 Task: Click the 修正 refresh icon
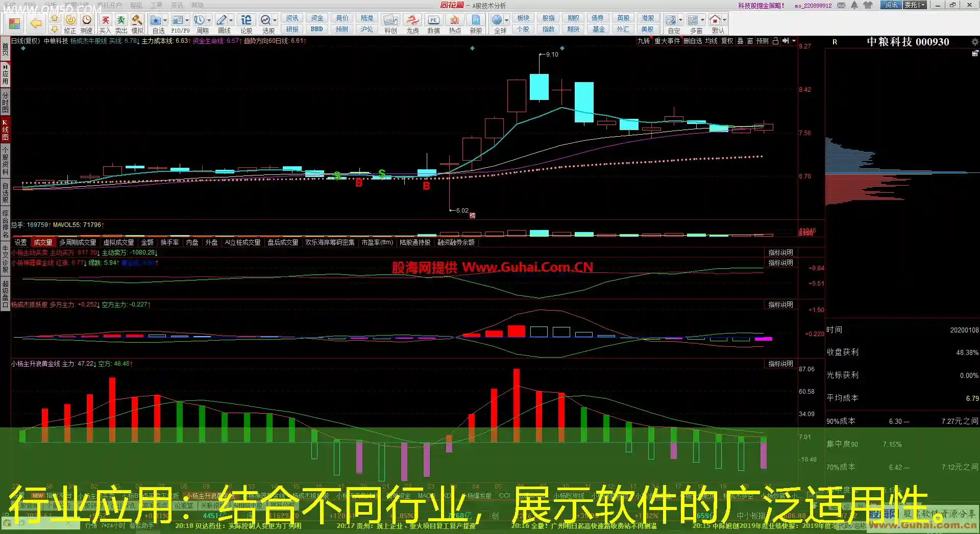[70, 20]
